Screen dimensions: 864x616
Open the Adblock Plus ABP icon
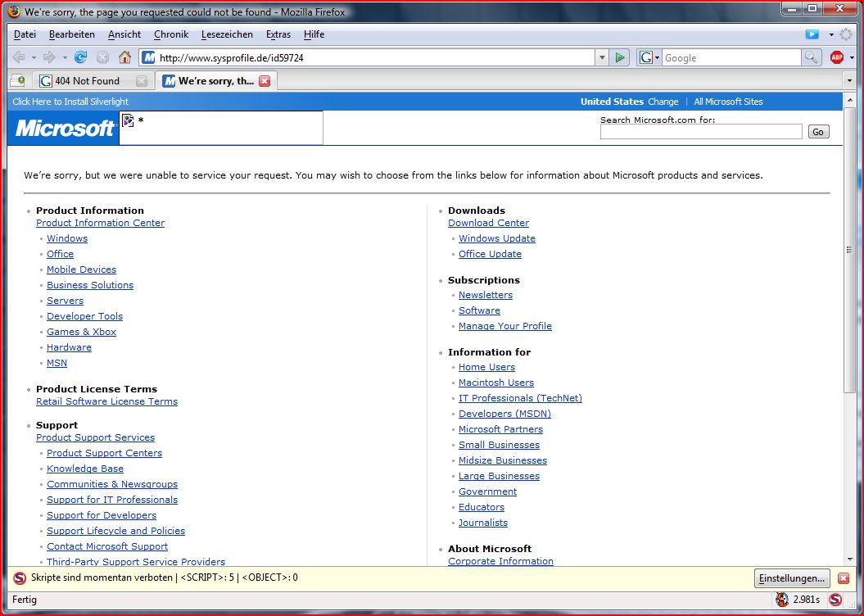836,57
